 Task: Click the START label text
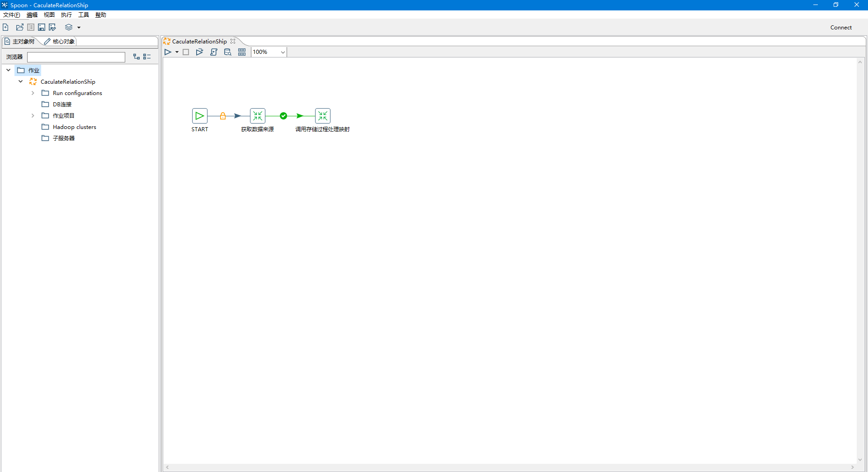[x=200, y=129]
